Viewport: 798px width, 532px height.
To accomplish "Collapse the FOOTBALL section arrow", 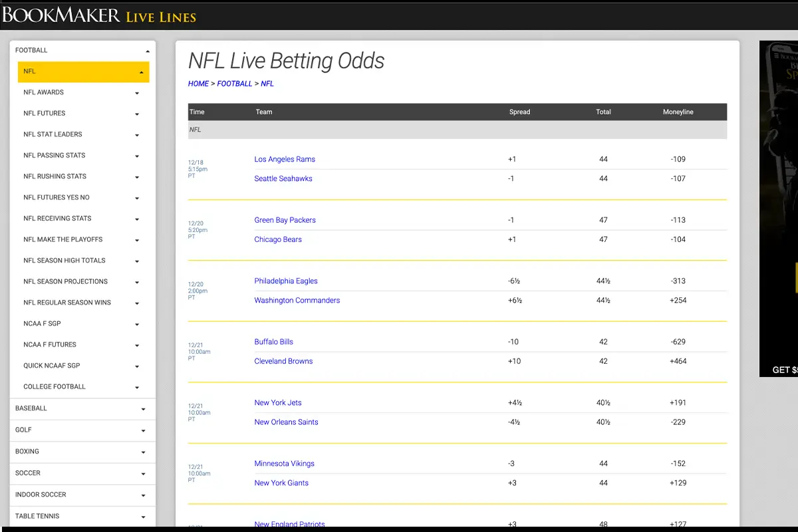I will [148, 50].
